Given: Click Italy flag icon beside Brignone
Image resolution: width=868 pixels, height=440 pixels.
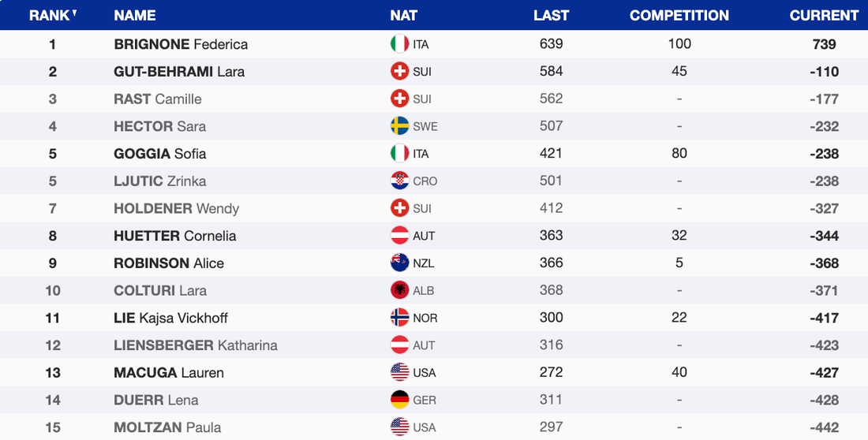Looking at the screenshot, I should point(399,44).
